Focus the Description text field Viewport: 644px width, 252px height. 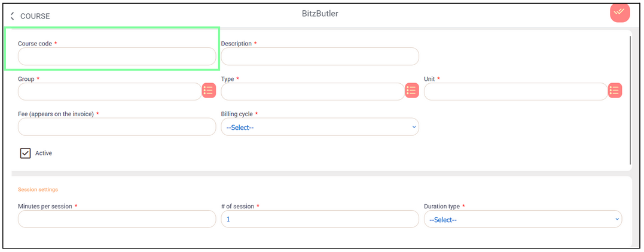(320, 56)
